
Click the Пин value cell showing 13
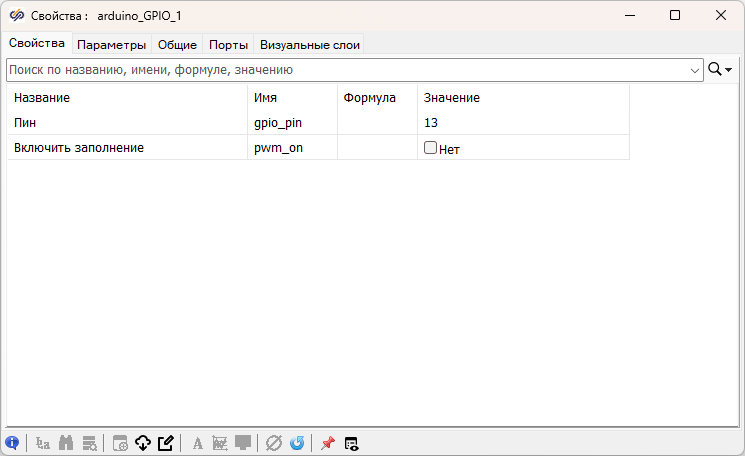click(522, 122)
